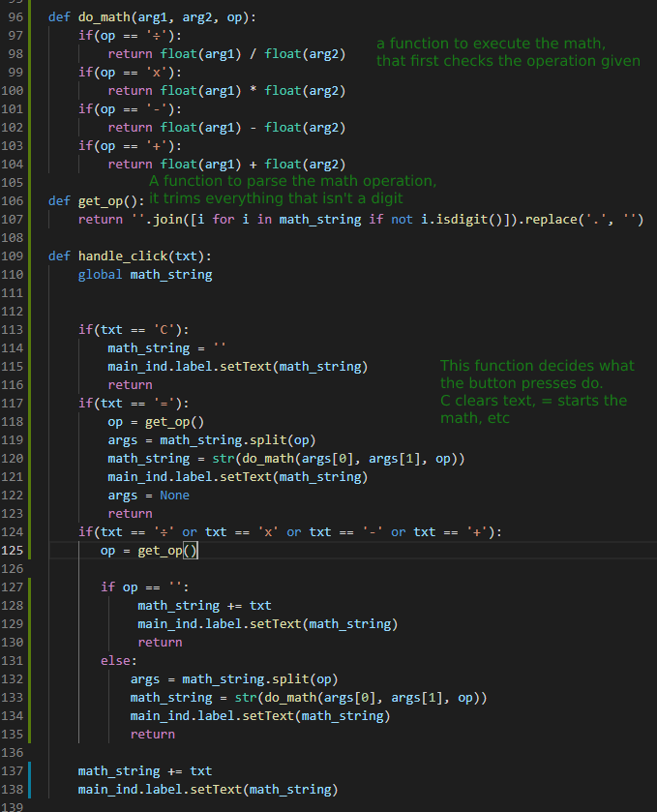Viewport: 657px width, 812px height.
Task: Click main_ind on line 138
Action: (107, 790)
